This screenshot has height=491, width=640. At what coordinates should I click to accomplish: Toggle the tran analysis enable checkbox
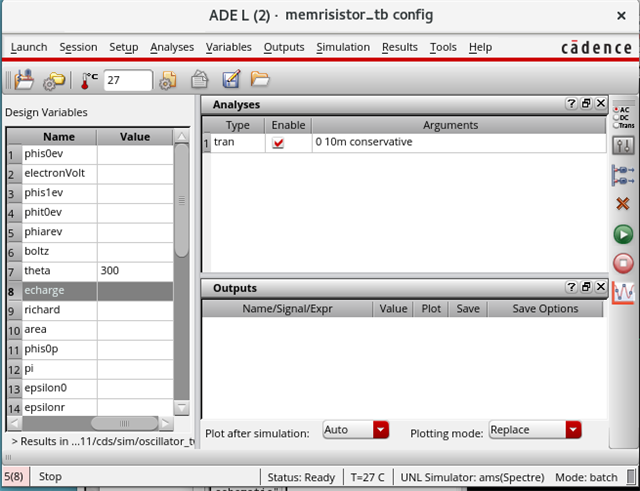(278, 143)
